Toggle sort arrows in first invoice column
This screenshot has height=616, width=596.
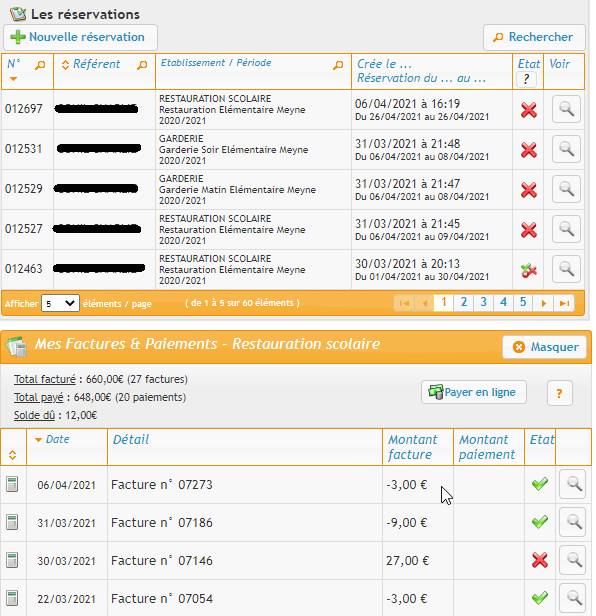tap(13, 455)
